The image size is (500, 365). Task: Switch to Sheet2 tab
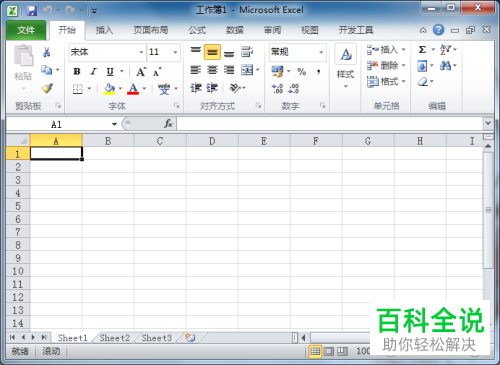coord(115,338)
